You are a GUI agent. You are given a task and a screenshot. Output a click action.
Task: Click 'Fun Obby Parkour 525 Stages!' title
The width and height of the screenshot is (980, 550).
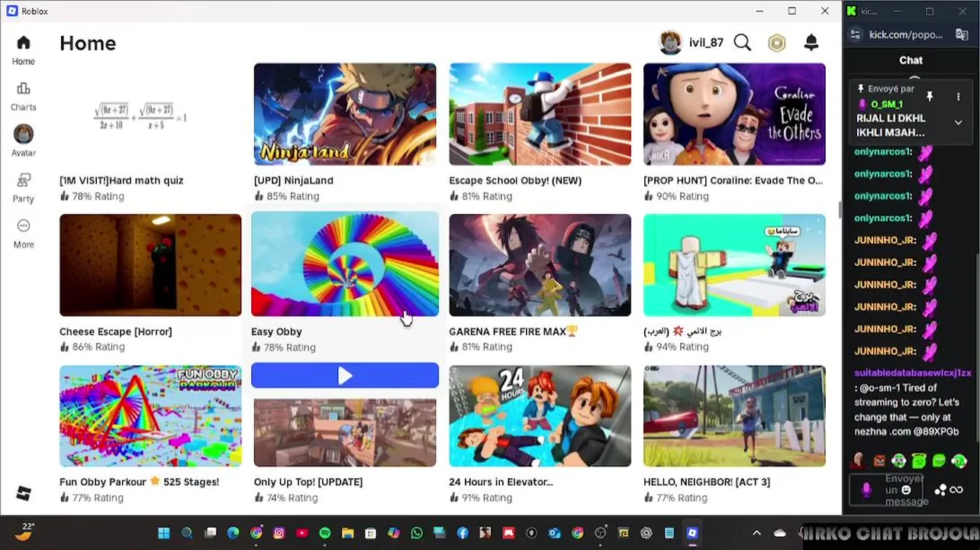pos(139,482)
